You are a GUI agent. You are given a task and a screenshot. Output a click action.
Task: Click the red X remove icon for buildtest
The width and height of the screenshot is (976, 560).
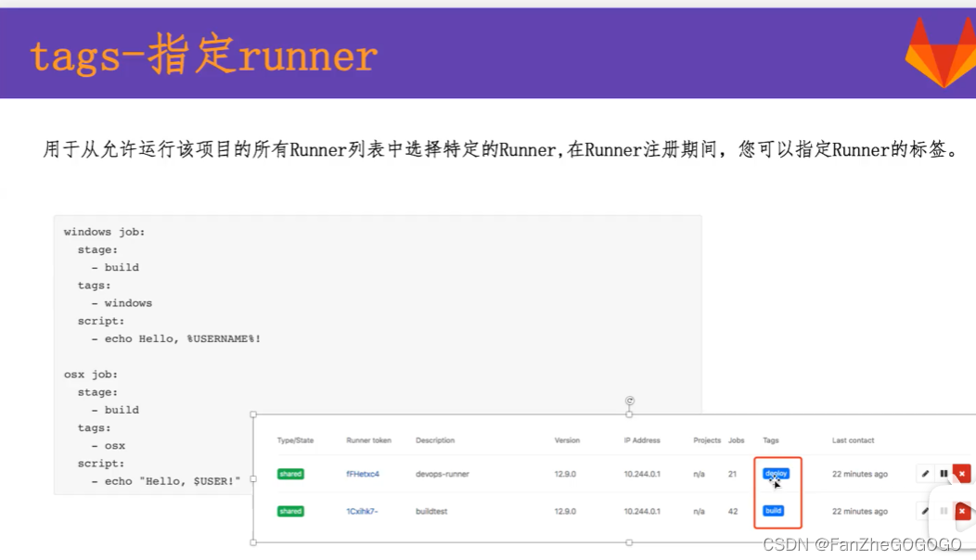tap(962, 511)
